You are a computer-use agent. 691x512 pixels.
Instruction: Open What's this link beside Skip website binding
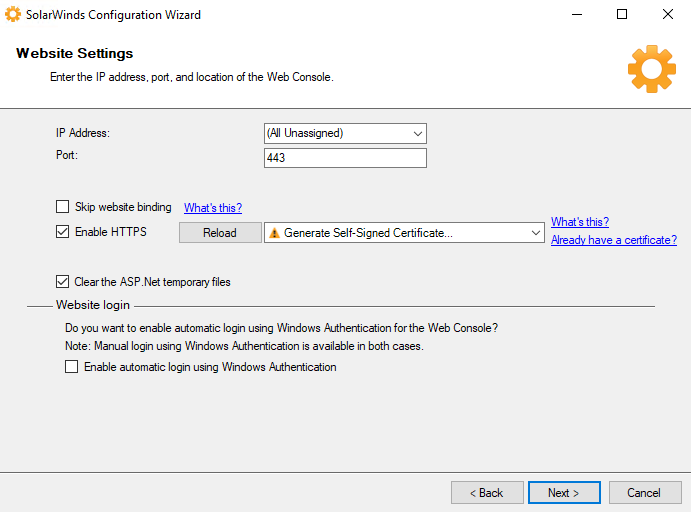click(213, 208)
